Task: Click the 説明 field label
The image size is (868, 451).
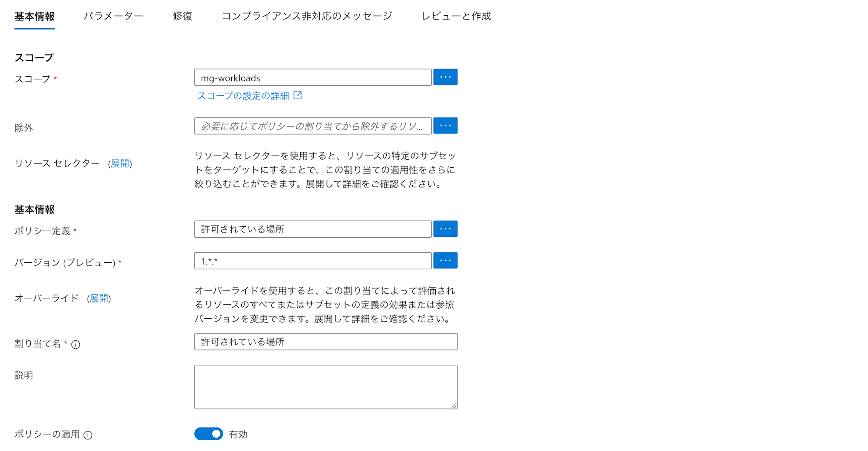Action: coord(24,376)
